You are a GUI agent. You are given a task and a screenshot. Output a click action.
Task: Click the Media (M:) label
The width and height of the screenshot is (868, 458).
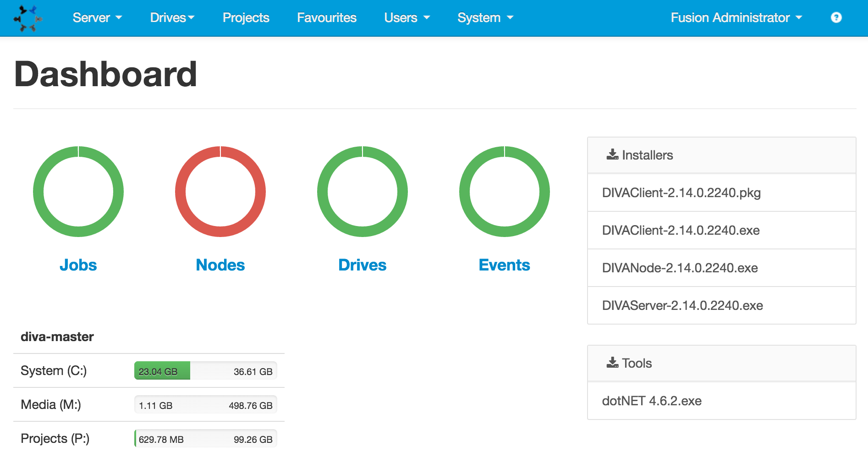51,405
